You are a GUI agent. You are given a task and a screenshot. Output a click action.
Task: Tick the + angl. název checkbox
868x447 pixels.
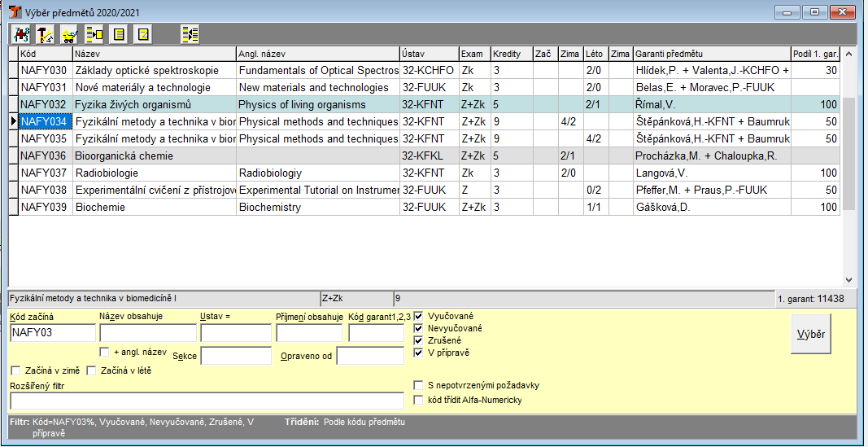[x=104, y=353]
